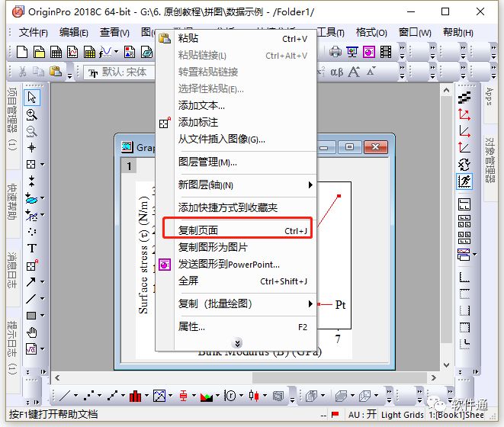Click the New Matrix icon
This screenshot has height=427, width=504.
click(x=89, y=52)
